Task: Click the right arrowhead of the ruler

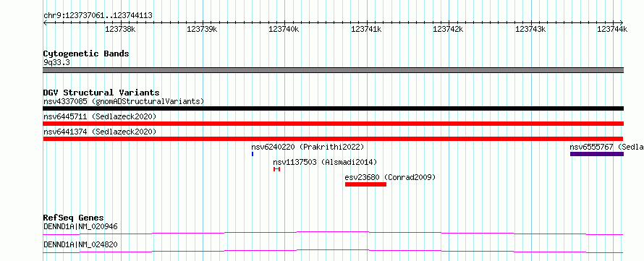Action: (622, 22)
